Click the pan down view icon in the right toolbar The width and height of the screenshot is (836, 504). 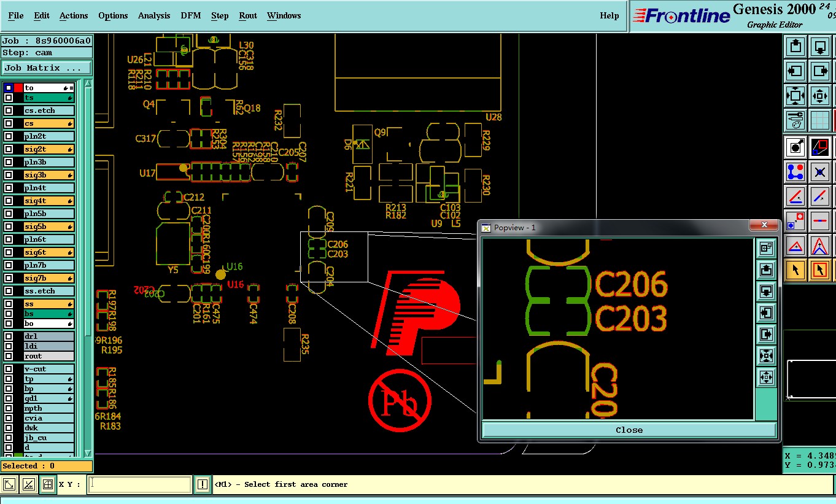[821, 46]
